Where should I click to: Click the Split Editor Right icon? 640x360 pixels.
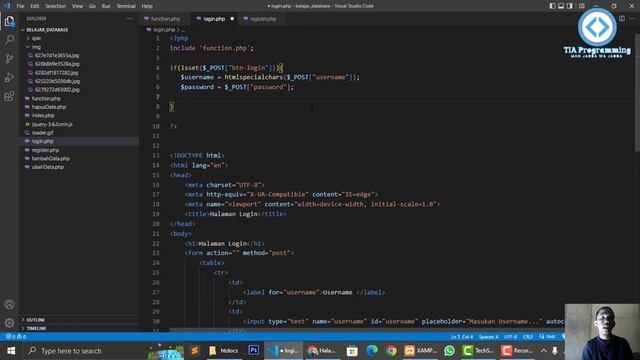click(622, 18)
